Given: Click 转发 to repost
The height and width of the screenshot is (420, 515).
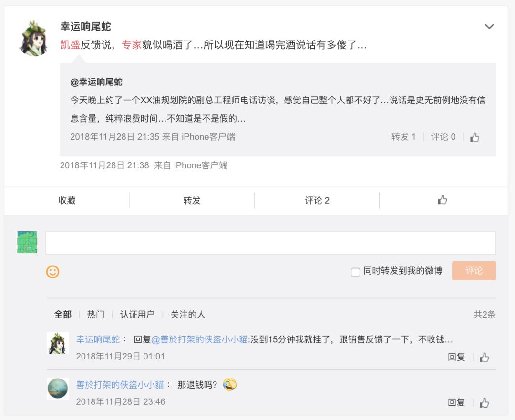Looking at the screenshot, I should pos(191,200).
